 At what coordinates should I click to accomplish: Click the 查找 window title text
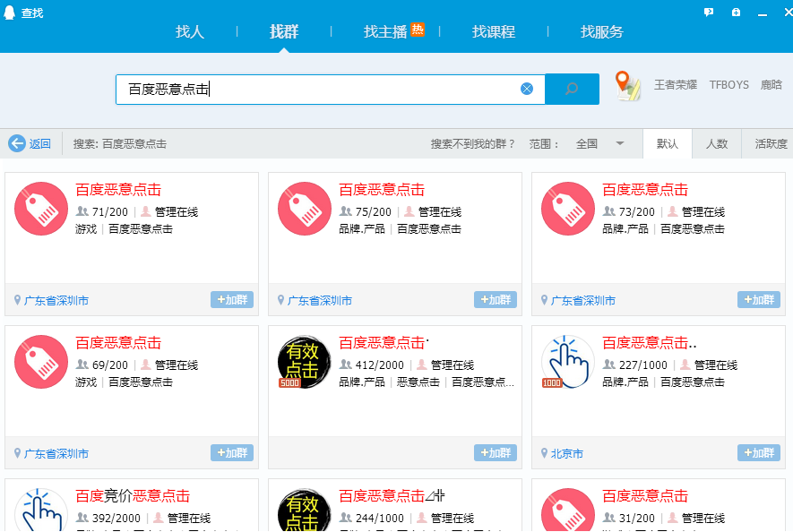tap(32, 13)
